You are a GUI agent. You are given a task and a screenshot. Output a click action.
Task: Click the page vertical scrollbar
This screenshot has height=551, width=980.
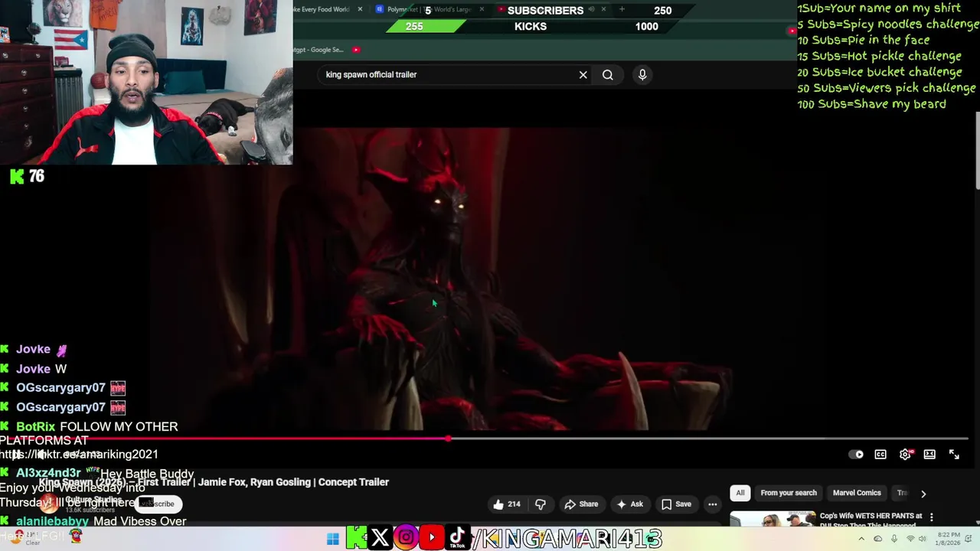[976, 149]
